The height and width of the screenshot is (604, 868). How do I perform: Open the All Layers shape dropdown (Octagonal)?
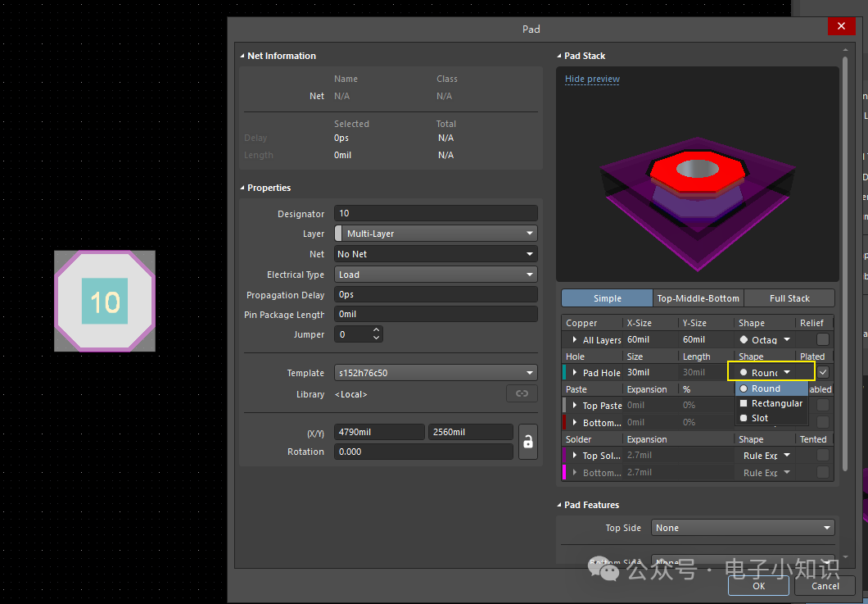click(x=765, y=339)
